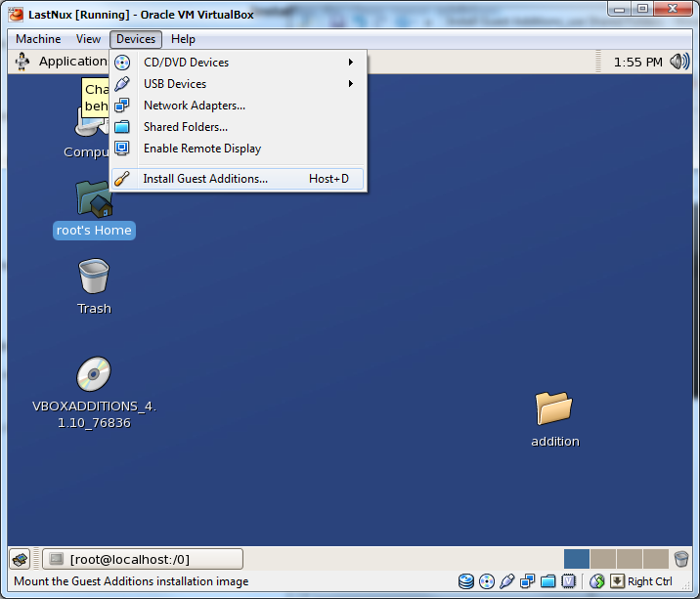Expand the CD/DVD Devices submenu arrow
The height and width of the screenshot is (599, 700).
[351, 63]
